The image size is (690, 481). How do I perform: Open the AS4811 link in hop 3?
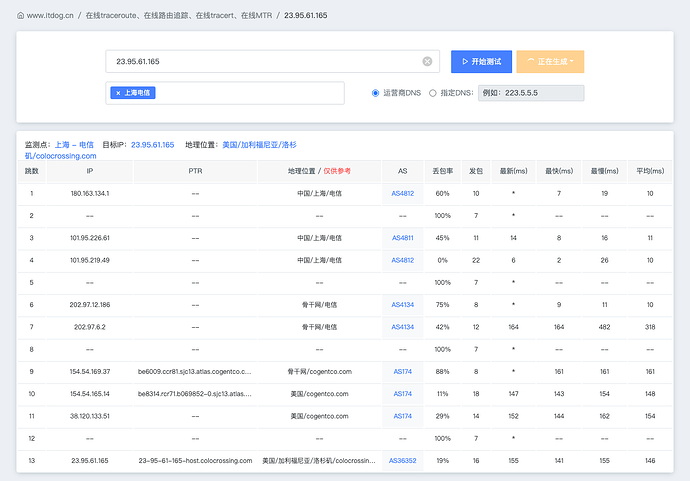[403, 238]
